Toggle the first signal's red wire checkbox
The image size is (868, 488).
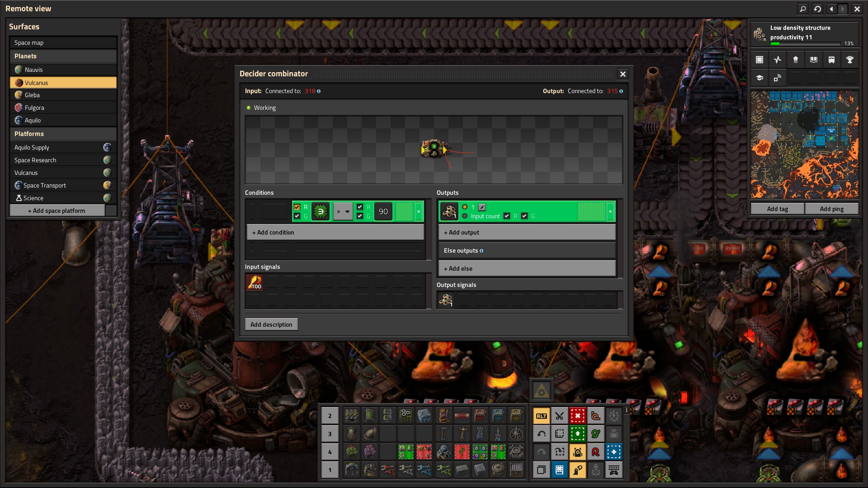coord(297,207)
